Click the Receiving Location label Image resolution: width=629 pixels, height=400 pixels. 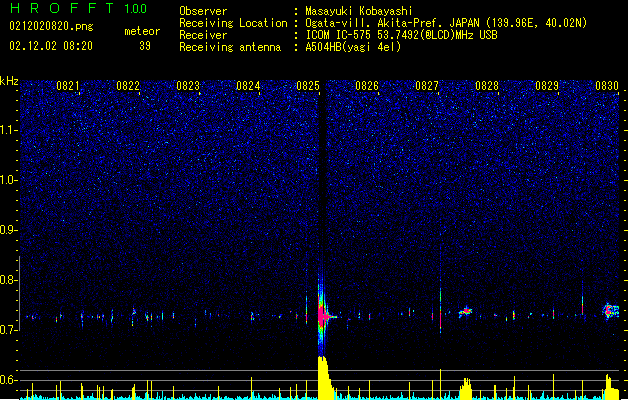pyautogui.click(x=233, y=23)
